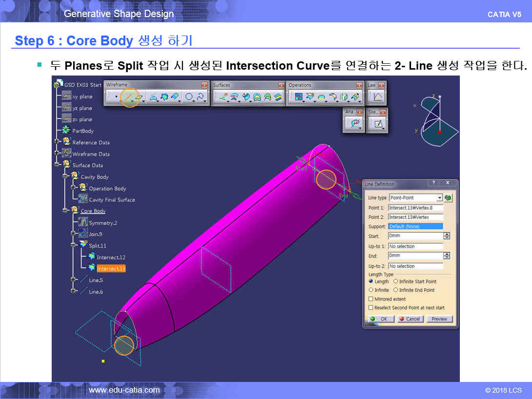Increase the Start value with stepper
Viewport: 532px width, 399px height.
[447, 234]
